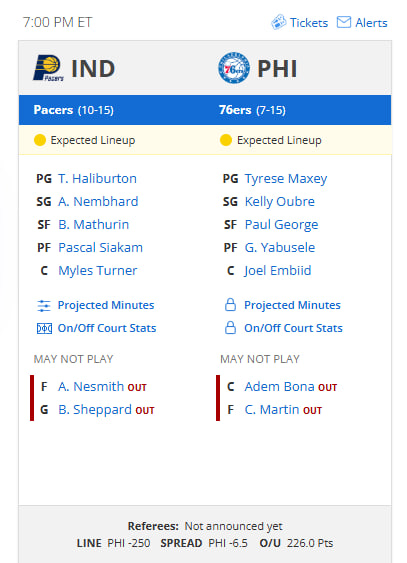Open T. Haliburton player page
Image resolution: width=407 pixels, height=563 pixels.
(97, 178)
